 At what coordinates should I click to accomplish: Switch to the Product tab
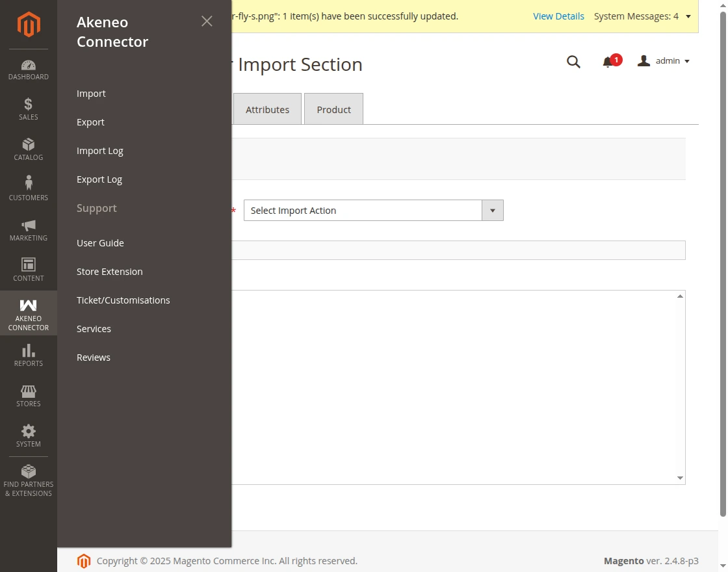pyautogui.click(x=333, y=109)
